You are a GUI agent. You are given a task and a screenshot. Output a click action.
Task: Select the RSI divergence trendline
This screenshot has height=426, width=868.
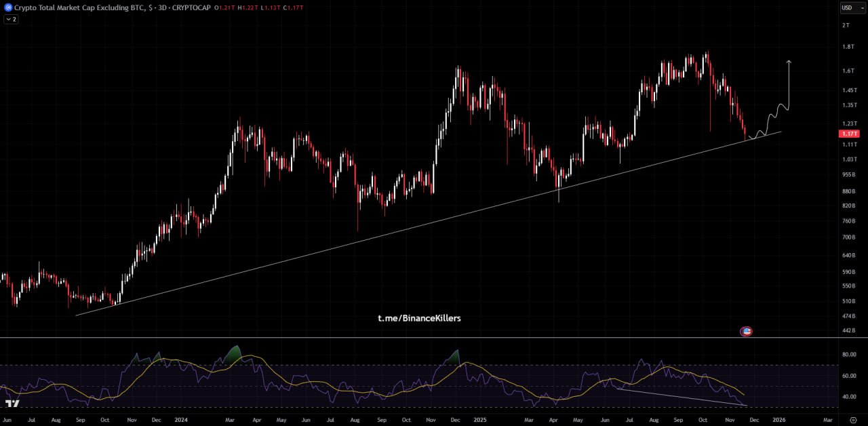pyautogui.click(x=678, y=397)
